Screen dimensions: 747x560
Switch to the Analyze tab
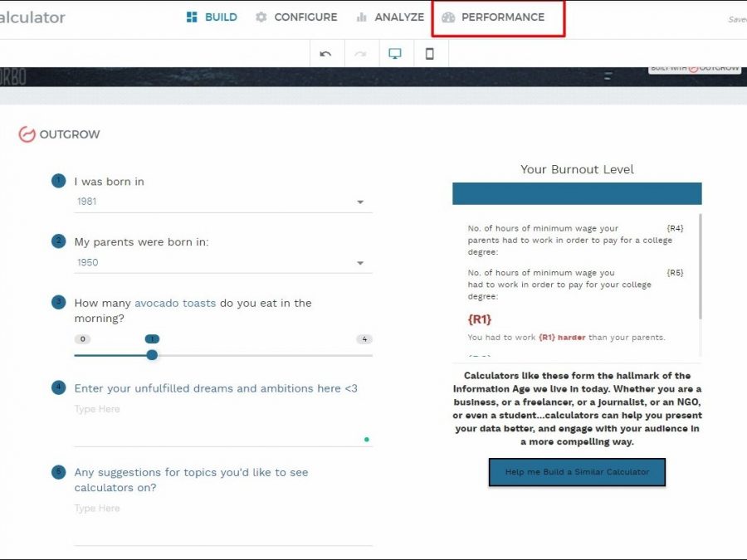389,17
